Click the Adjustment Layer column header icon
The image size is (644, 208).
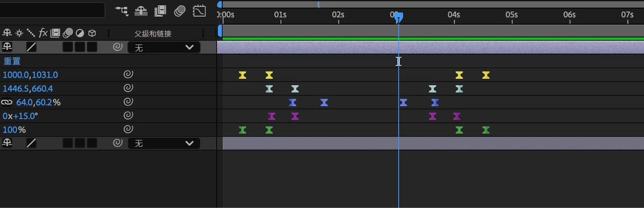[x=80, y=33]
